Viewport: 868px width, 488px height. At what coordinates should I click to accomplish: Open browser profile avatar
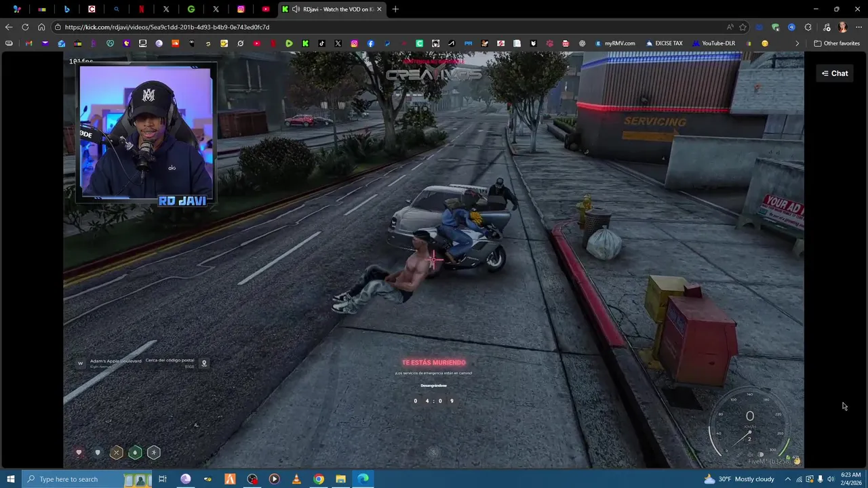[x=842, y=27]
